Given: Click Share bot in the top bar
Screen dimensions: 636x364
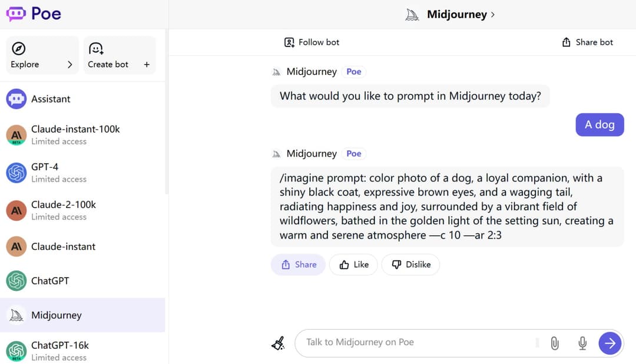Looking at the screenshot, I should [x=587, y=42].
